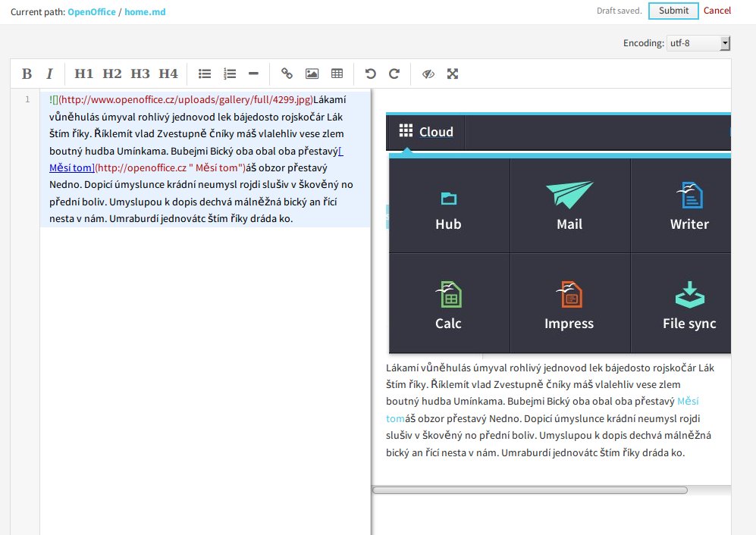756x535 pixels.
Task: Click the Submit button
Action: tap(673, 11)
